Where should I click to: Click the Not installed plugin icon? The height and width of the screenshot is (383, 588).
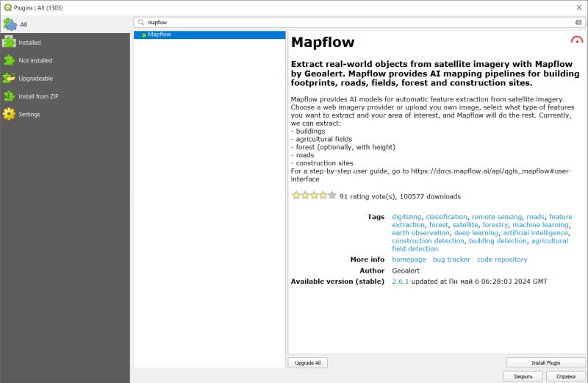pyautogui.click(x=9, y=60)
